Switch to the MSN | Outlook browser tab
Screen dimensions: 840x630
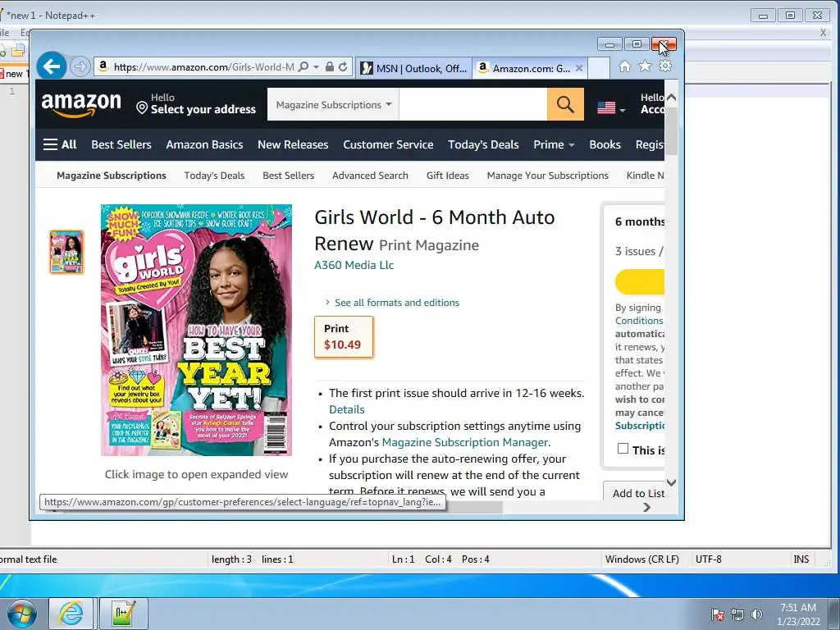413,69
